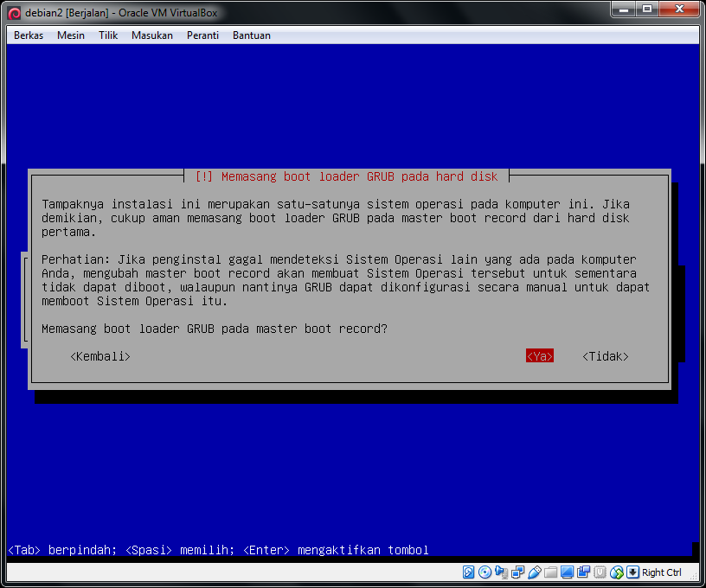Click the VirtualBox icon in the title bar
Viewport: 706px width, 588px height.
(x=15, y=13)
